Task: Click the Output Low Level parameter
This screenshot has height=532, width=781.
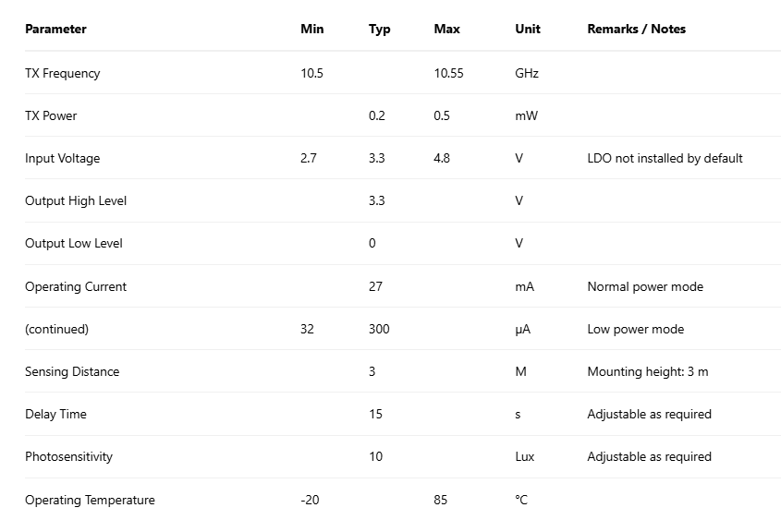Action: tap(74, 243)
